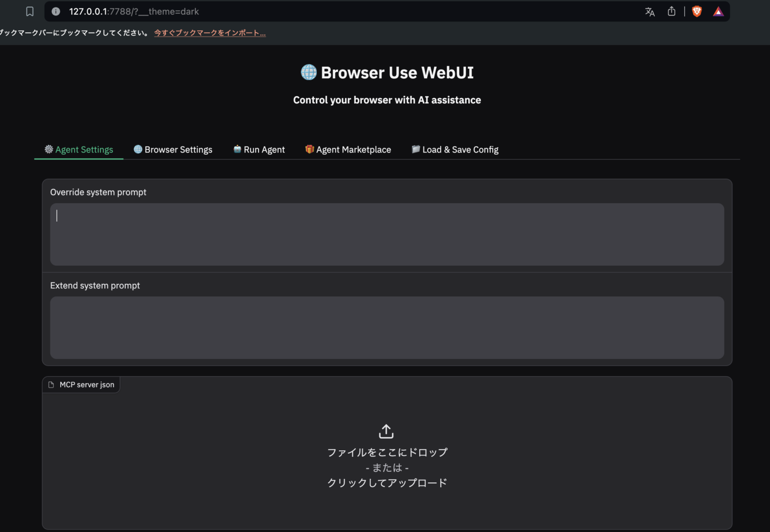Image resolution: width=770 pixels, height=532 pixels.
Task: Switch to the Agent Marketplace tab
Action: point(353,149)
